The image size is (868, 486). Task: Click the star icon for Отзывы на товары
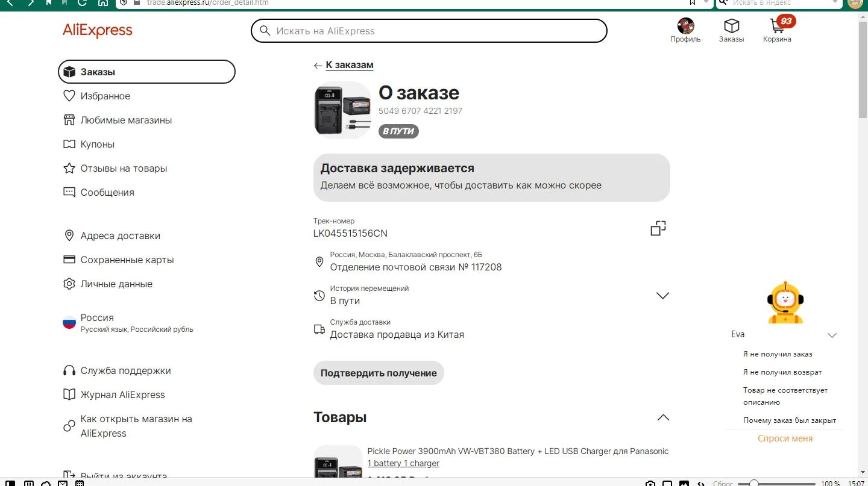pyautogui.click(x=69, y=168)
